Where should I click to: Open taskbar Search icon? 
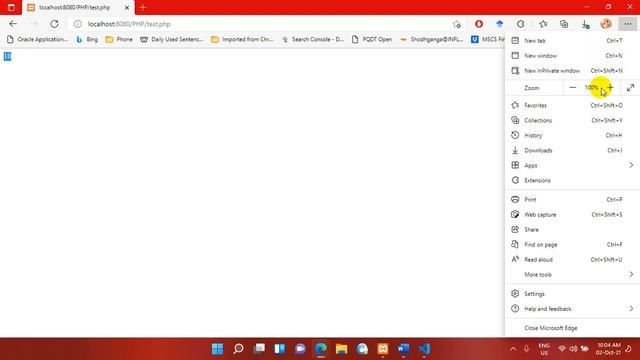238,349
